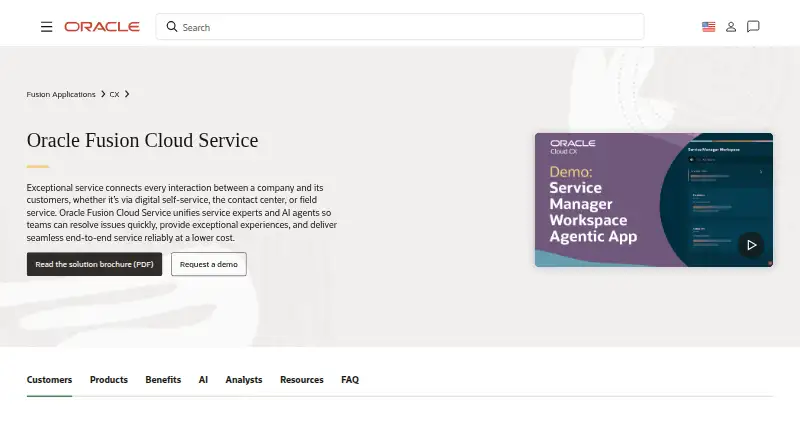
Task: Open Read the solution brochure (PDF)
Action: (94, 264)
